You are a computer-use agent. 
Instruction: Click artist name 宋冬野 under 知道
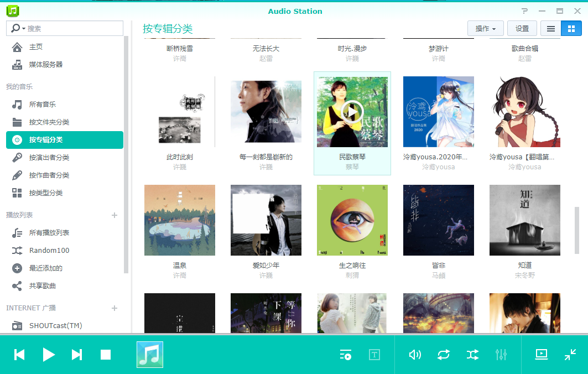click(524, 276)
